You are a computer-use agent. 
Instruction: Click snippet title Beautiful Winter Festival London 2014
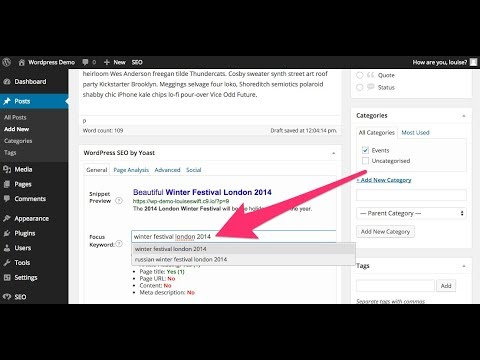pyautogui.click(x=202, y=192)
